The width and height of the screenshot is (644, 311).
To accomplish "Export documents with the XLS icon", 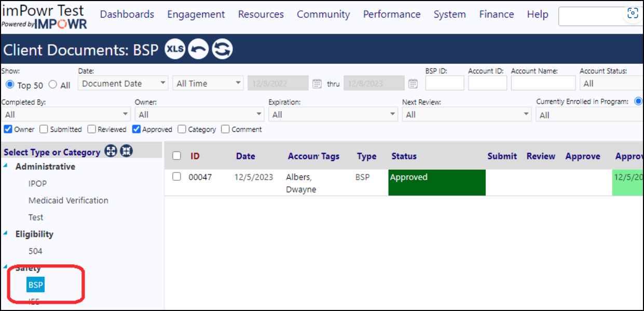I will point(175,49).
